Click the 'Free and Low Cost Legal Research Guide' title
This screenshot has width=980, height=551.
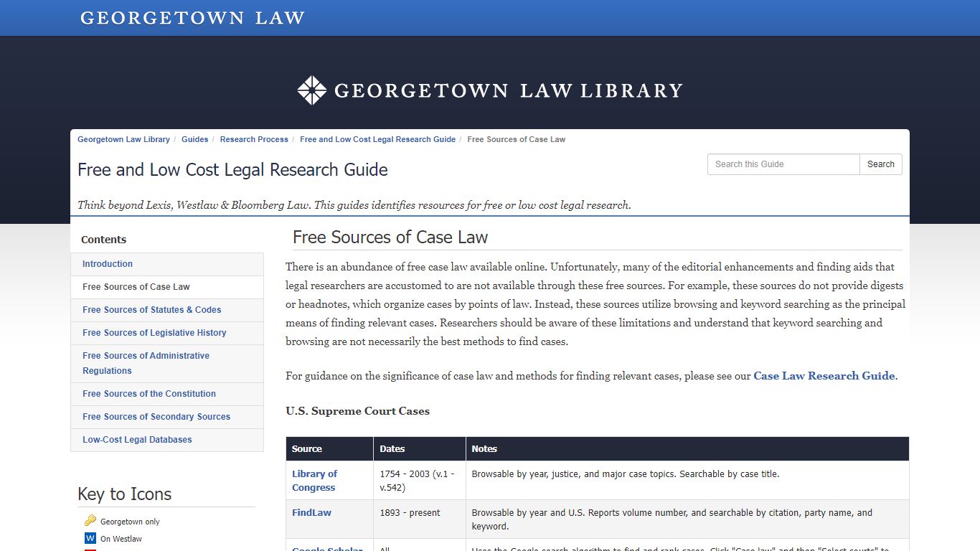tap(232, 170)
